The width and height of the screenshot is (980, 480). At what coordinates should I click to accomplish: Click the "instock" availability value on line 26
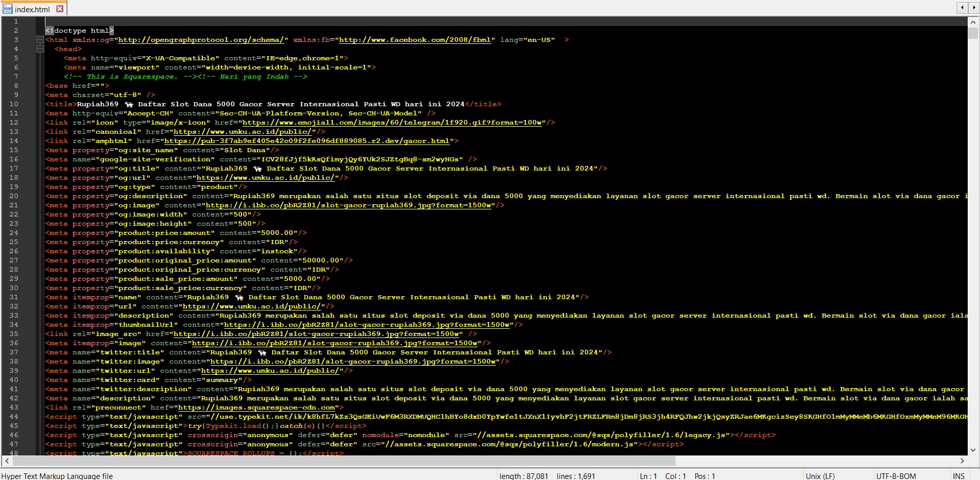(x=277, y=251)
